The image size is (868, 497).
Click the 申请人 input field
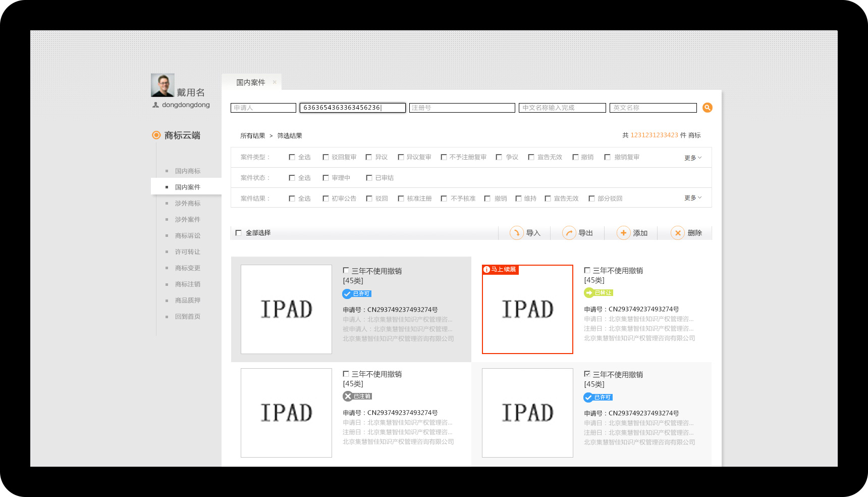click(263, 108)
